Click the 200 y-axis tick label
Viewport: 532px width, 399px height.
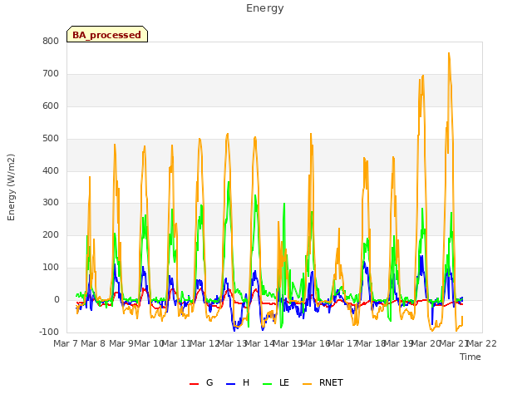click(51, 234)
